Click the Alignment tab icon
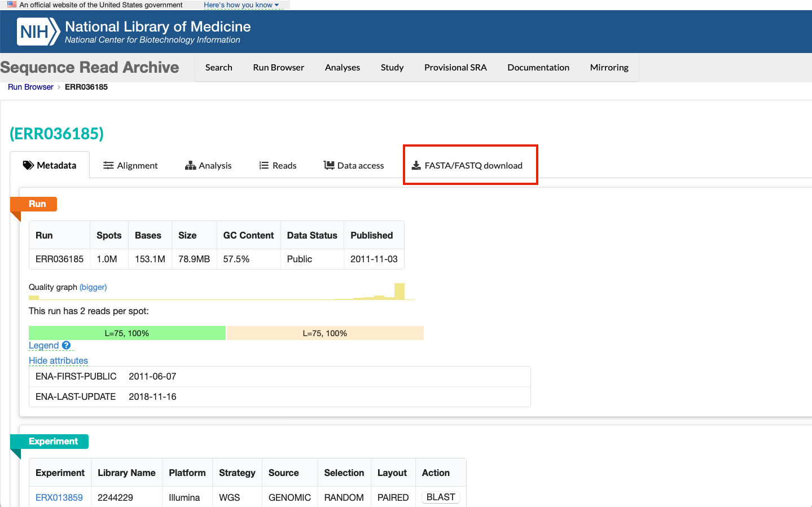Screen dimensions: 812x507 click(108, 165)
